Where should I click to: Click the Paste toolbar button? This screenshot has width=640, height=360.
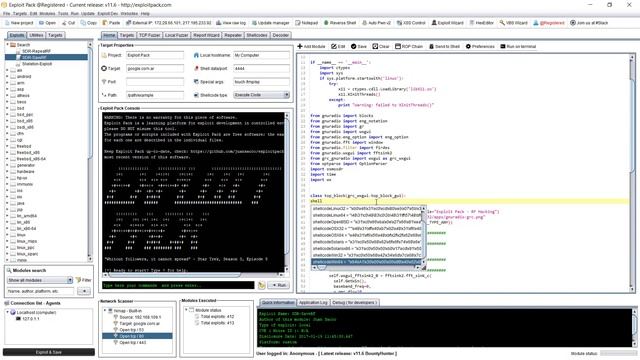(111, 23)
